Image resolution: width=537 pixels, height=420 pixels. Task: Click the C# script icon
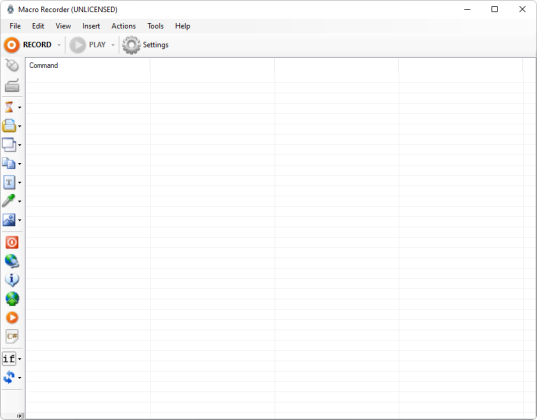pyautogui.click(x=12, y=336)
